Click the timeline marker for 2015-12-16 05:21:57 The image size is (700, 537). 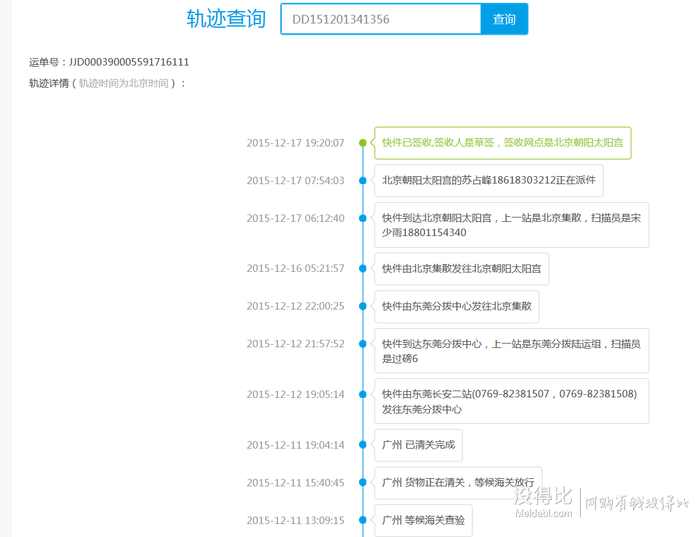coord(362,268)
